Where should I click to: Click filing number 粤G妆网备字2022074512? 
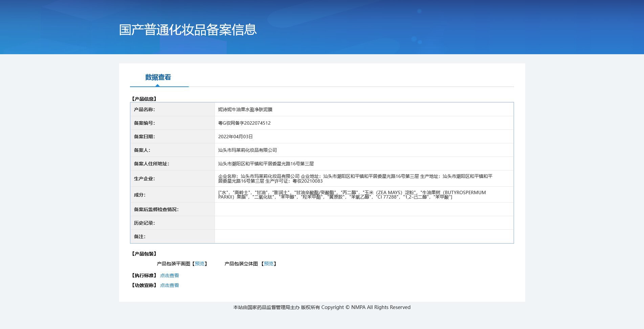[x=244, y=123]
